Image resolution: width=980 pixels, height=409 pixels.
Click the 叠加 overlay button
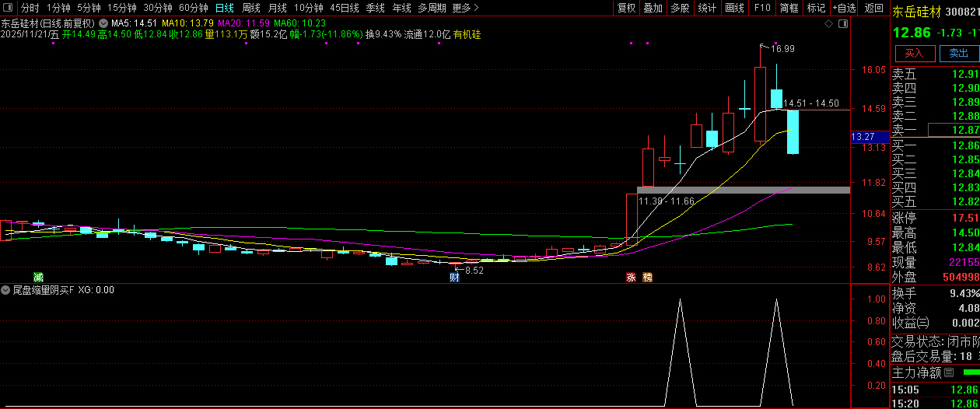[x=653, y=8]
